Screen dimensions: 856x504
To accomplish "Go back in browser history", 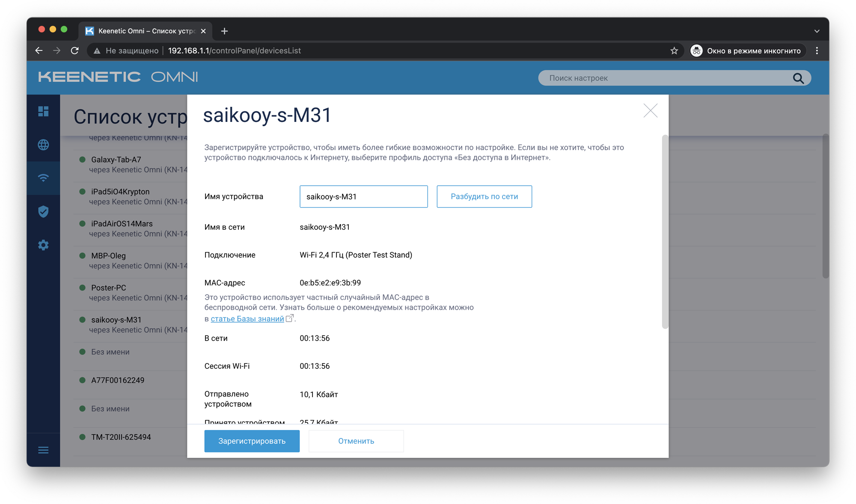I will (x=39, y=51).
